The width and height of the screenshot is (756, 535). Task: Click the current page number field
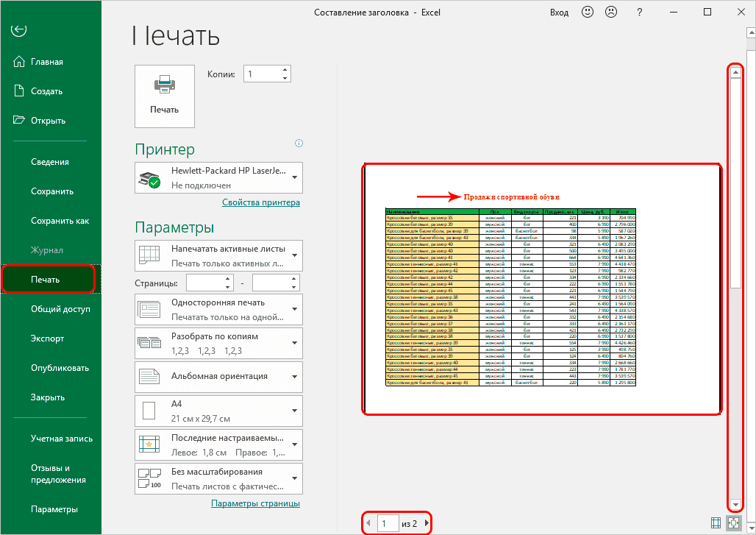pyautogui.click(x=386, y=524)
